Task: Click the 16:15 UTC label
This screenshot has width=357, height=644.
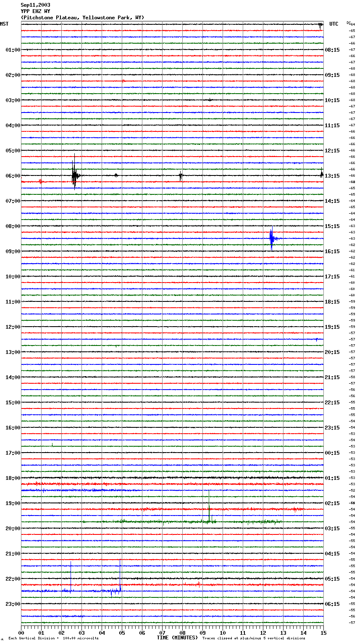Action: click(x=332, y=251)
